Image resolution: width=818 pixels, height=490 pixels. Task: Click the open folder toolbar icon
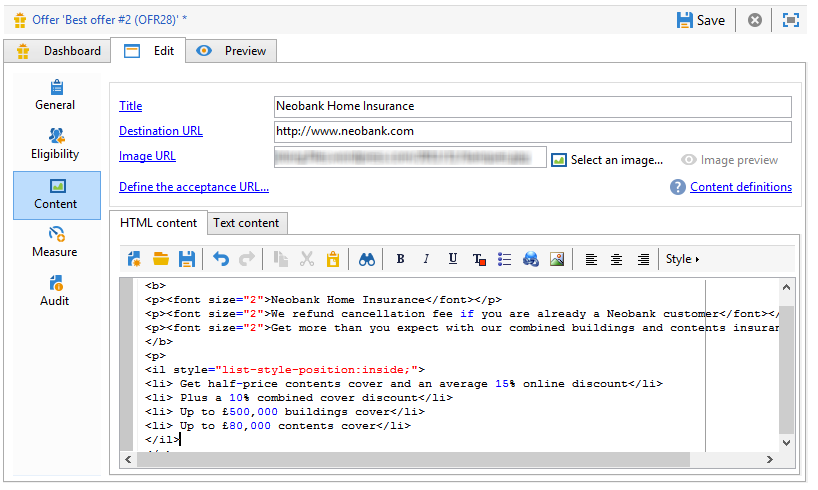click(161, 259)
